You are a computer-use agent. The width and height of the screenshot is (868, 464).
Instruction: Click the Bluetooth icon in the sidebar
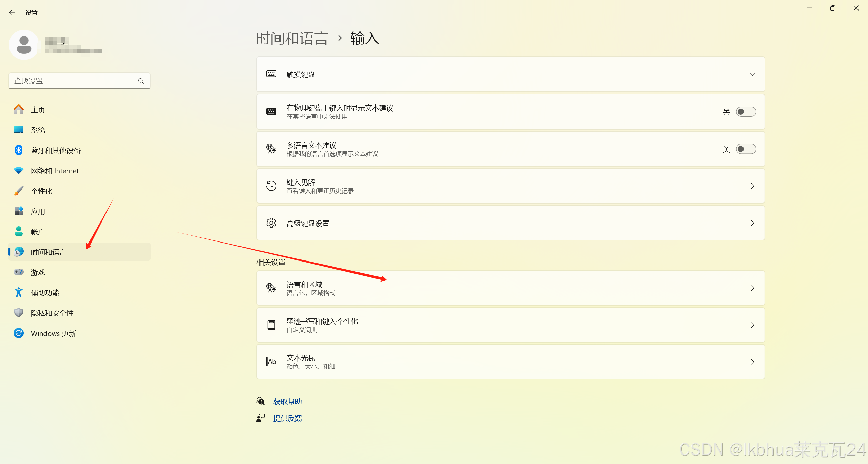click(x=19, y=150)
